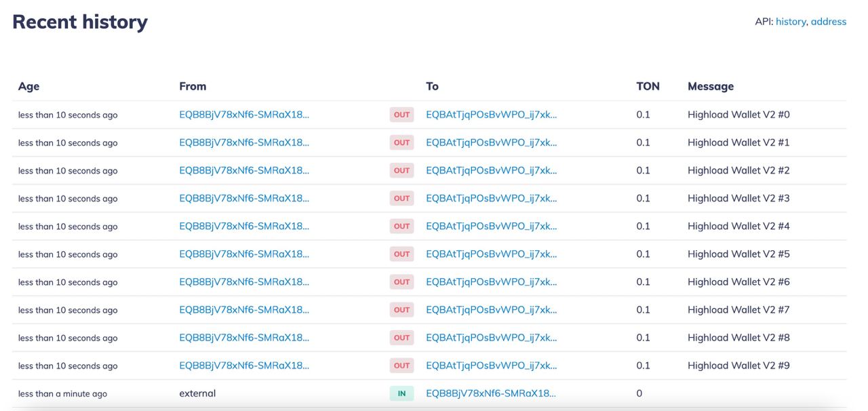Viewport: 868px width, 411px height.
Task: Open From address in Highload Wallet V2 #5 row
Action: [x=244, y=254]
